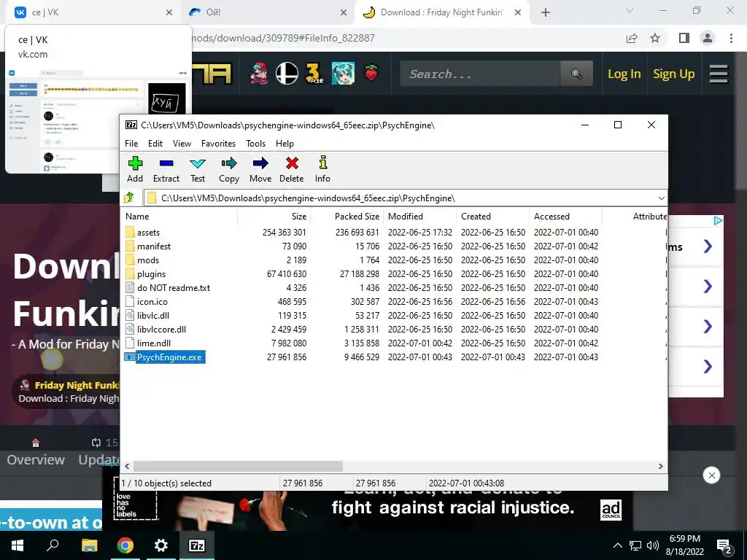Open a new Chrome tab
747x560 pixels.
tap(546, 12)
